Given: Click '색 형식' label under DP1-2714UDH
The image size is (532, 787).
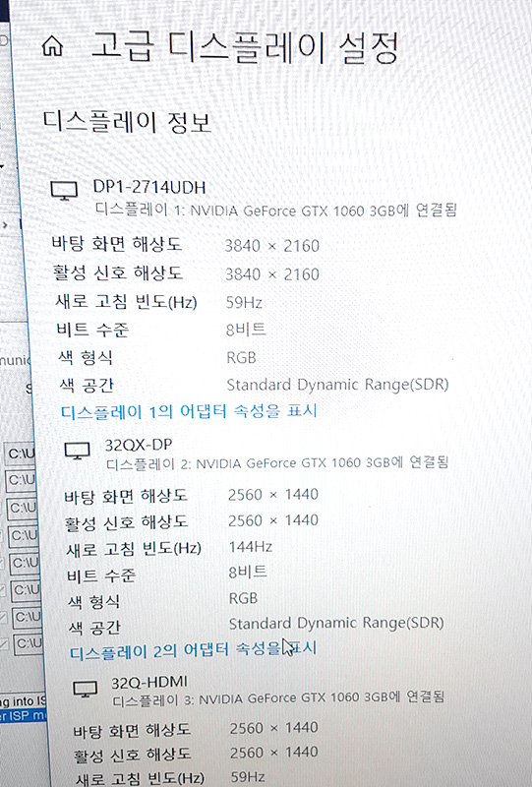Looking at the screenshot, I should tap(86, 358).
